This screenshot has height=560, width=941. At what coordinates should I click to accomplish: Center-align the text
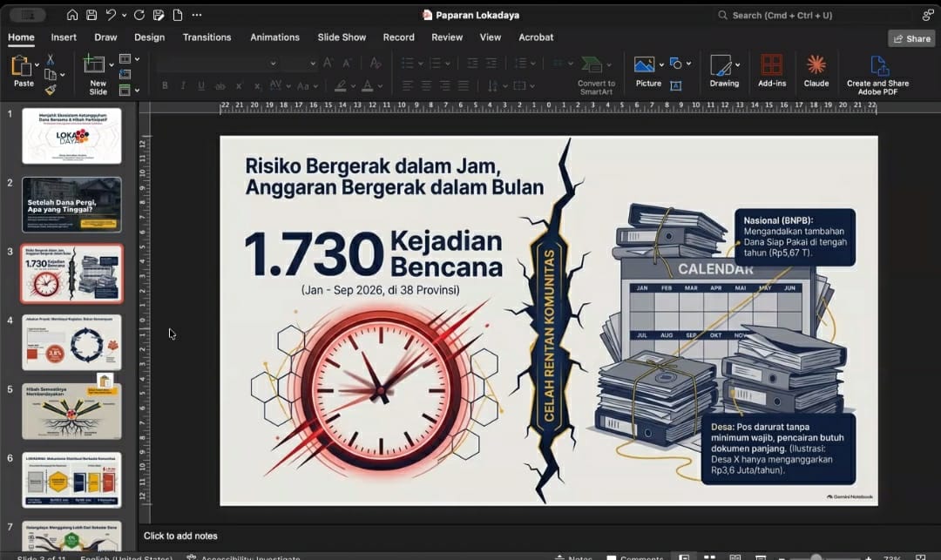426,85
